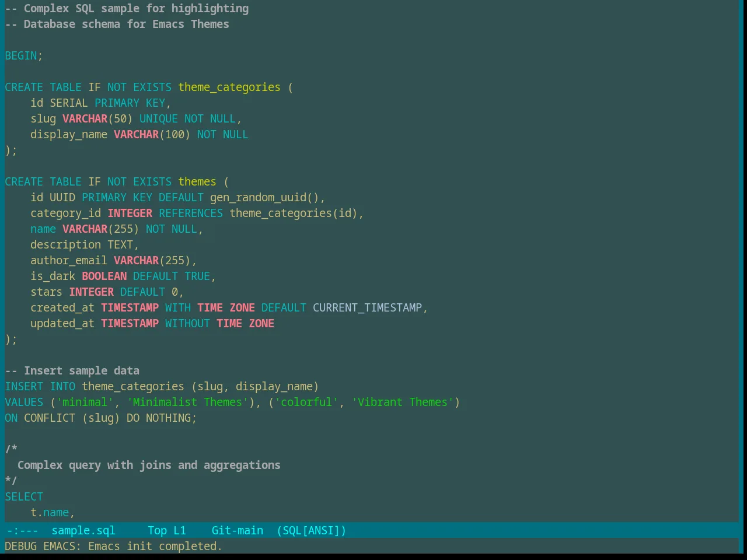
Task: Click the comment 'Complex SQL sample for highlighting'
Action: [x=137, y=8]
